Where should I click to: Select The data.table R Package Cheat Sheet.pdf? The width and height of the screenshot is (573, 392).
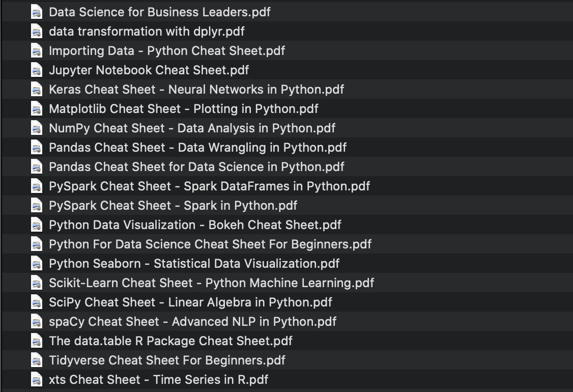170,341
